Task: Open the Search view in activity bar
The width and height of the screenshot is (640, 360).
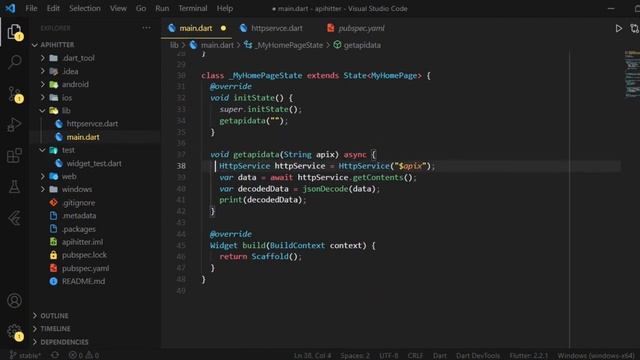Action: pyautogui.click(x=15, y=62)
